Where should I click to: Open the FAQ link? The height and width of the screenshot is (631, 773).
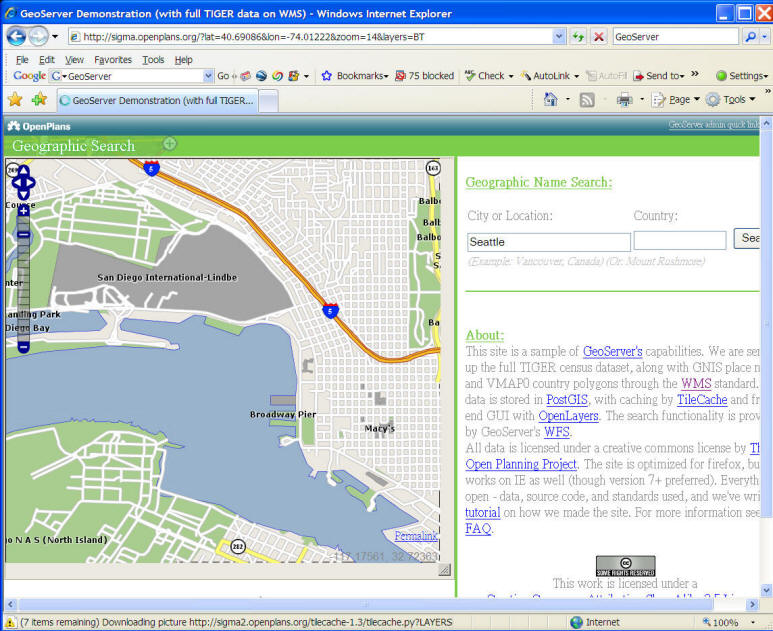pyautogui.click(x=478, y=529)
